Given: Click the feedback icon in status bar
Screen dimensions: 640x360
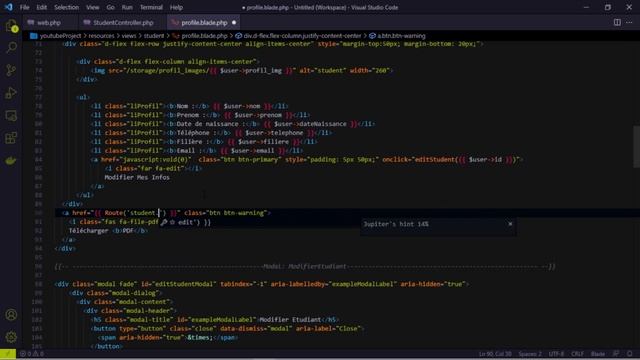Looking at the screenshot, I should pyautogui.click(x=616, y=354).
